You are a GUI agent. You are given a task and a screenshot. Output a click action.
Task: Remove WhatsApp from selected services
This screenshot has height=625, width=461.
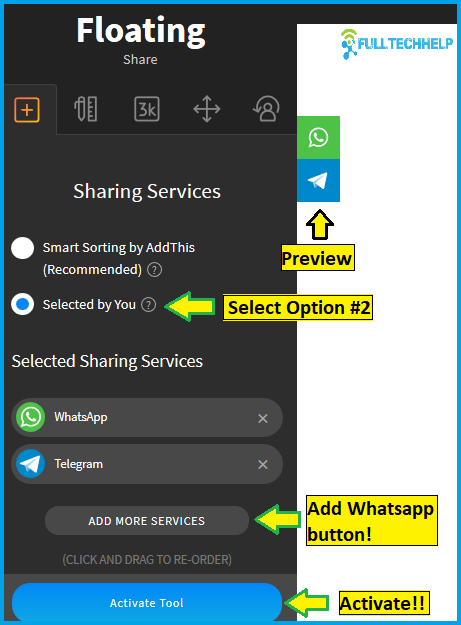pos(263,419)
